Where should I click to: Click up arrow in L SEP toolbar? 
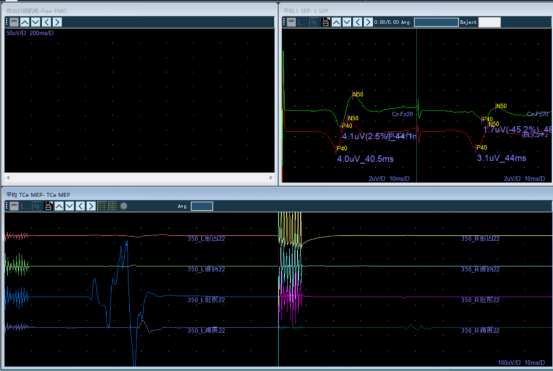tap(336, 22)
